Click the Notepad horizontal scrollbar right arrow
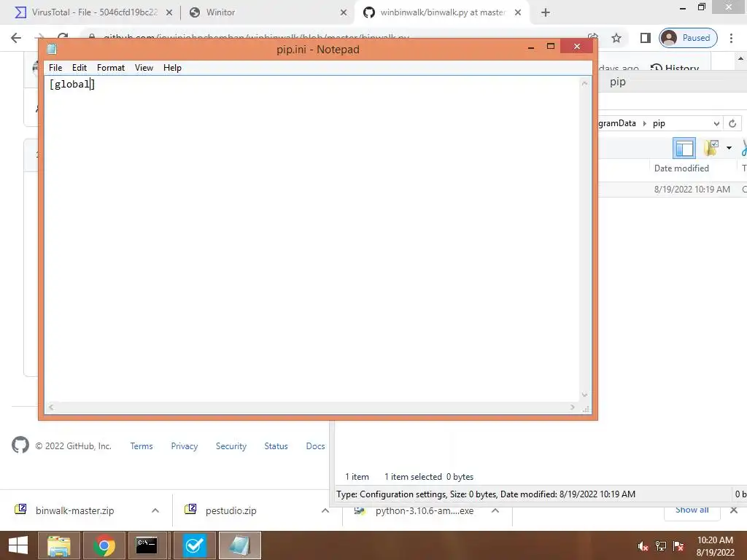The height and width of the screenshot is (560, 747). pyautogui.click(x=572, y=408)
